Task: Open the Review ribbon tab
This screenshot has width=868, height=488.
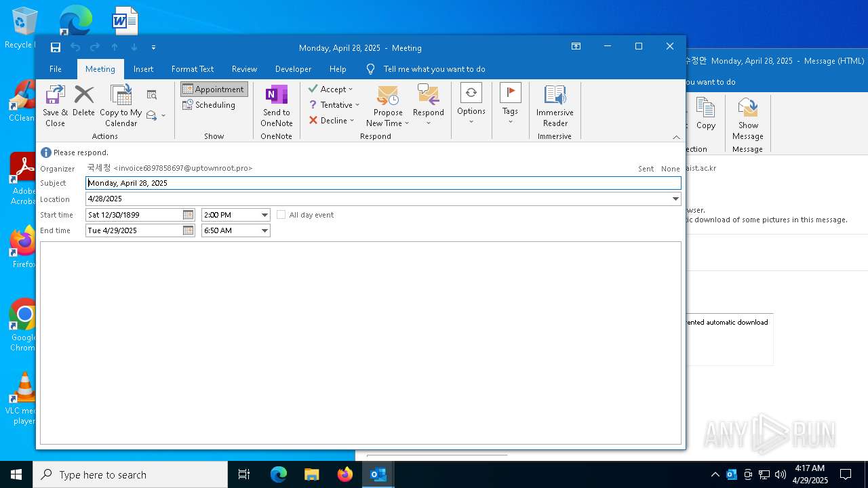Action: pos(244,69)
